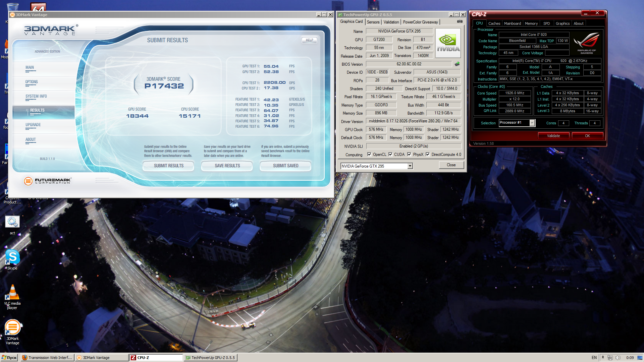Switch to the Sensors tab in GPU-Z
Viewport: 644px width, 362px height.
(373, 22)
